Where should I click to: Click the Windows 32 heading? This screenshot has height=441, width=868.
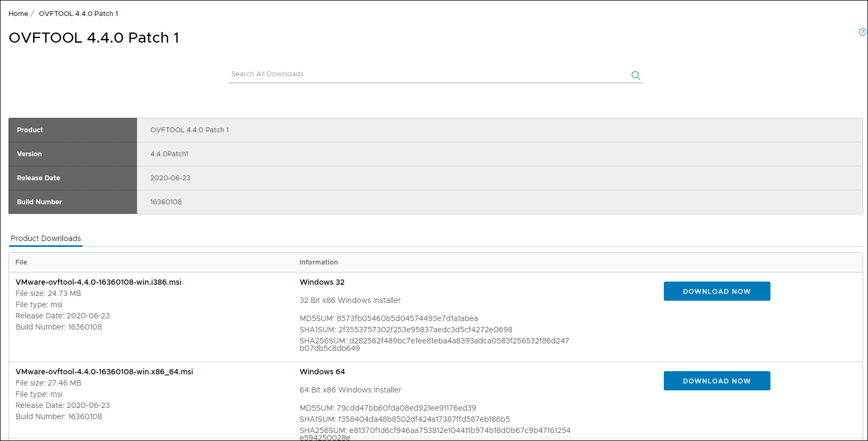click(322, 282)
